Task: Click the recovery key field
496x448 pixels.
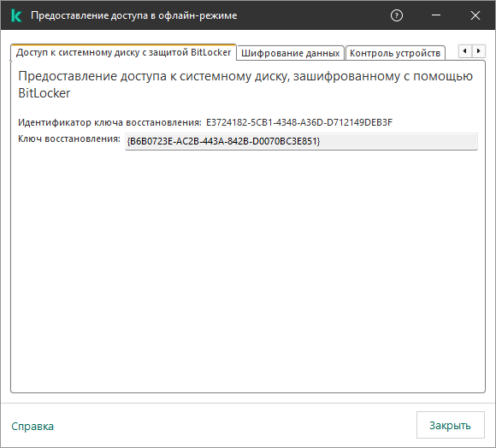Action: pos(301,141)
